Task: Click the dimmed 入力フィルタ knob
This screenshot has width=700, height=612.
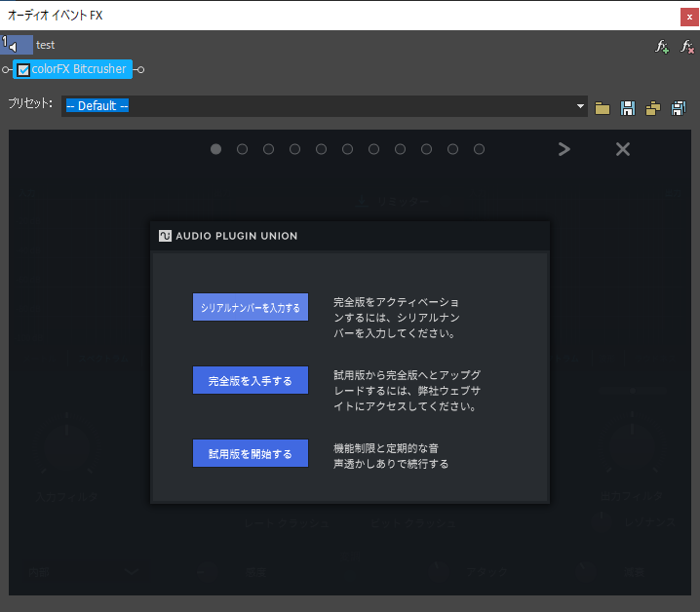Action: click(x=67, y=447)
